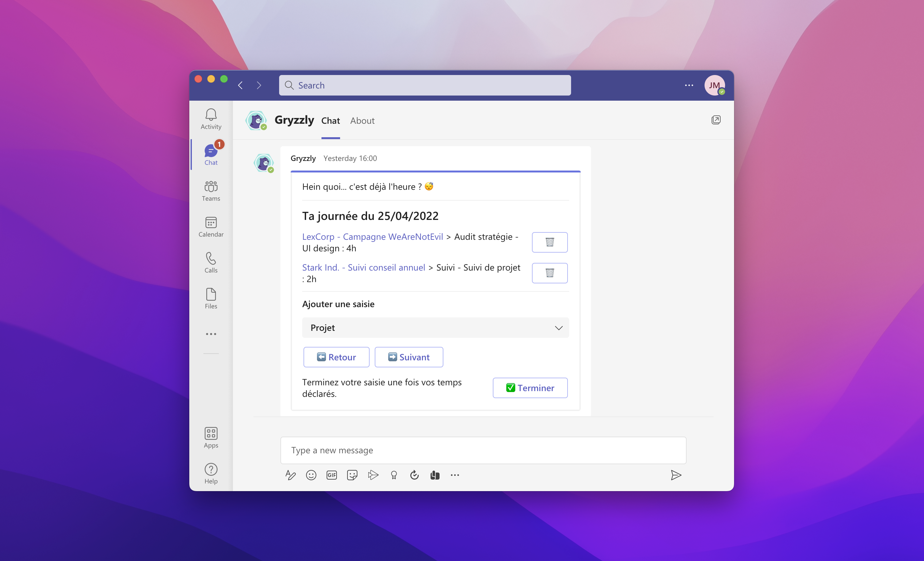Viewport: 924px width, 561px height.
Task: Show more messaging extensions
Action: (455, 475)
